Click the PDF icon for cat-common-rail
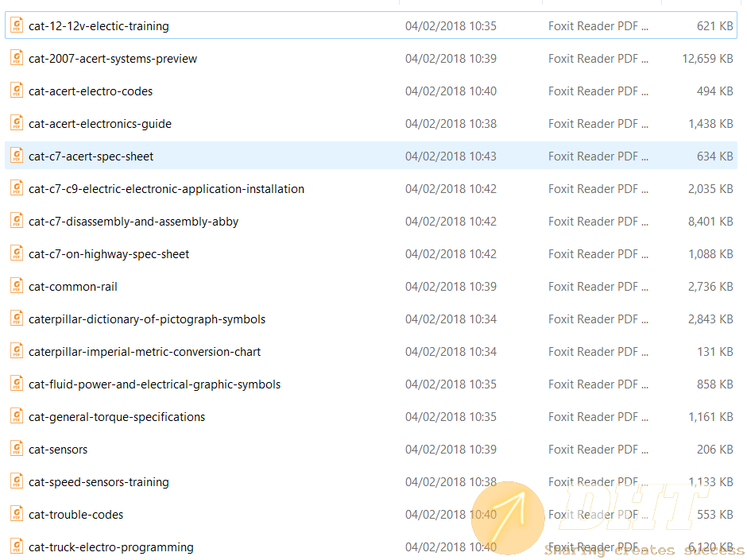 point(17,285)
